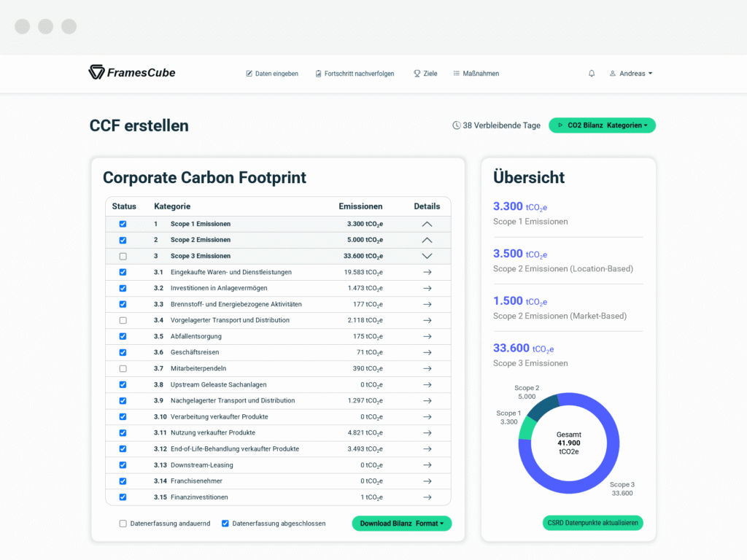747x560 pixels.
Task: Open the Download Bilanz Format dropdown
Action: [402, 524]
